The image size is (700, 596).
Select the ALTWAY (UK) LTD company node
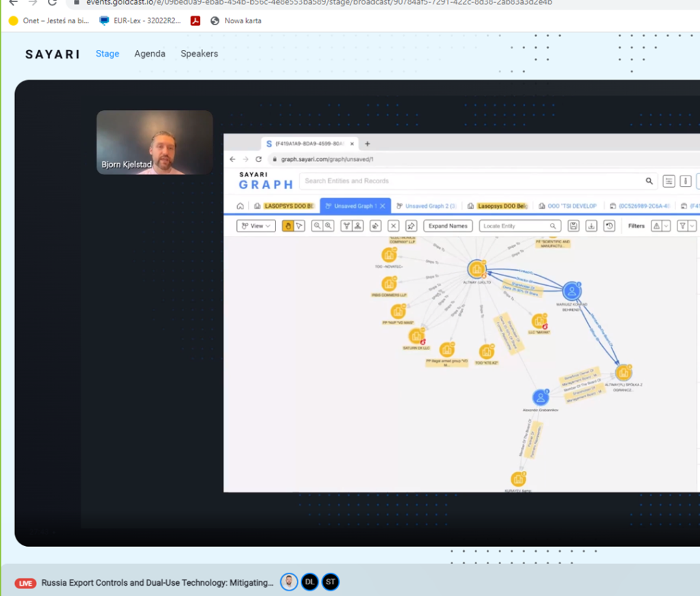(x=476, y=269)
